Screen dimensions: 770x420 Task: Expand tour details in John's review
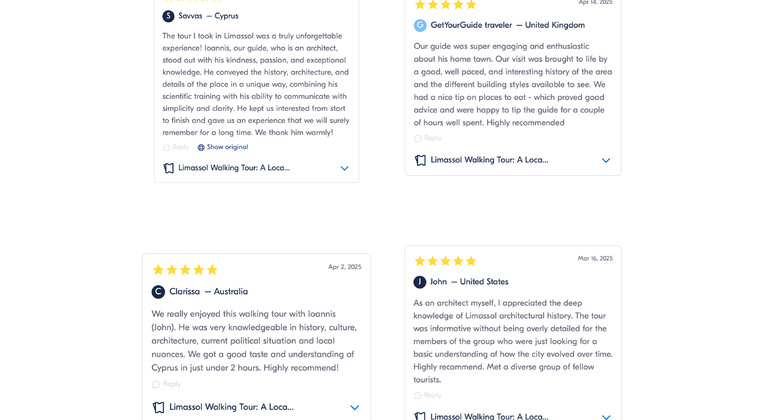point(606,416)
